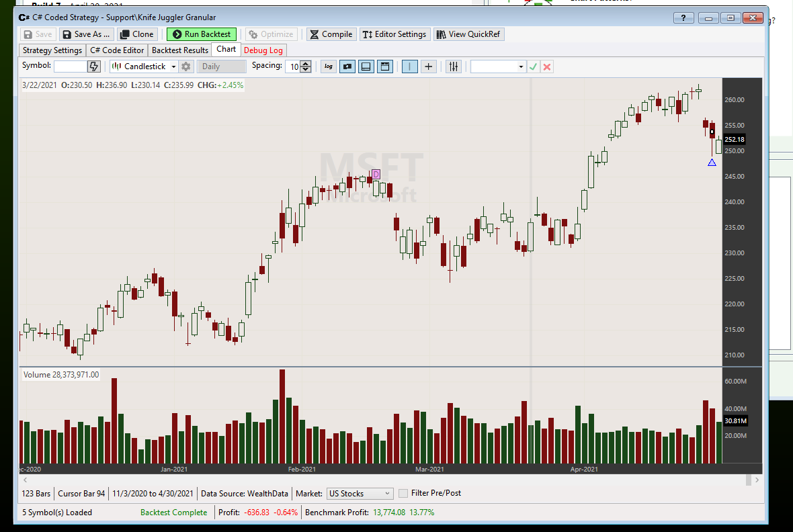Click the sliders icon for indicator settings
This screenshot has width=793, height=532.
point(454,66)
